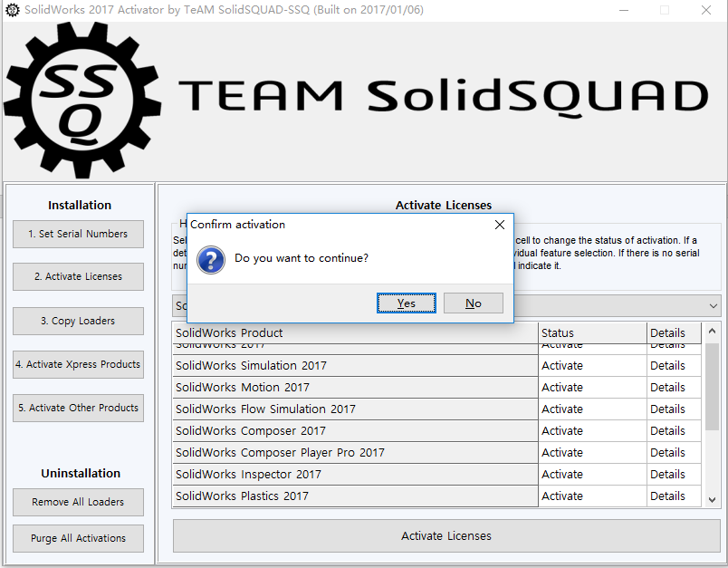Click the question mark icon in dialog
Image resolution: width=728 pixels, height=568 pixels.
coord(211,260)
